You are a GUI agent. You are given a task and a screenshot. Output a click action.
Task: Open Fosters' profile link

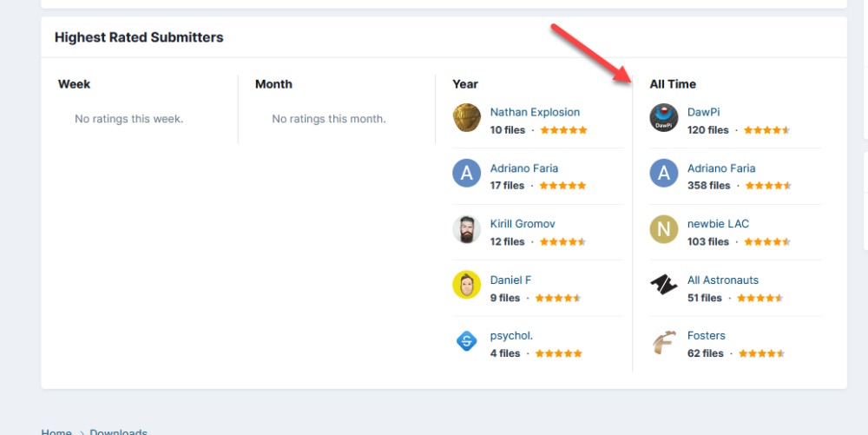pyautogui.click(x=707, y=335)
